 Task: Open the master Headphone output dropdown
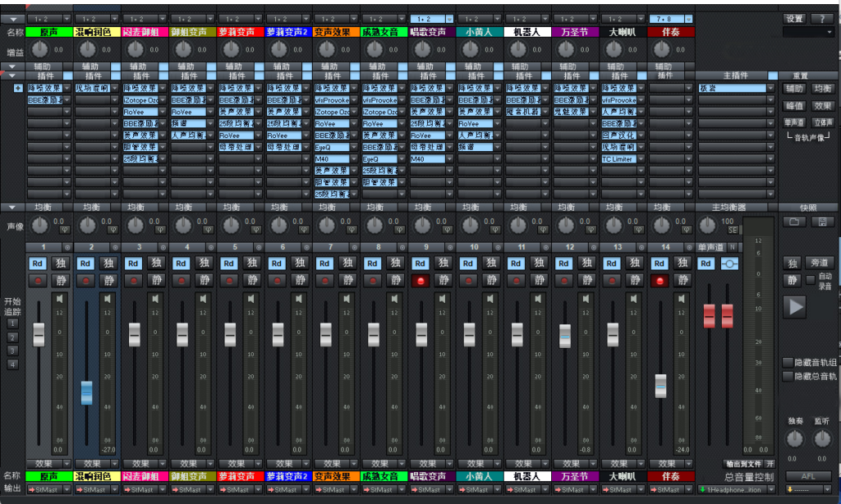(x=771, y=490)
